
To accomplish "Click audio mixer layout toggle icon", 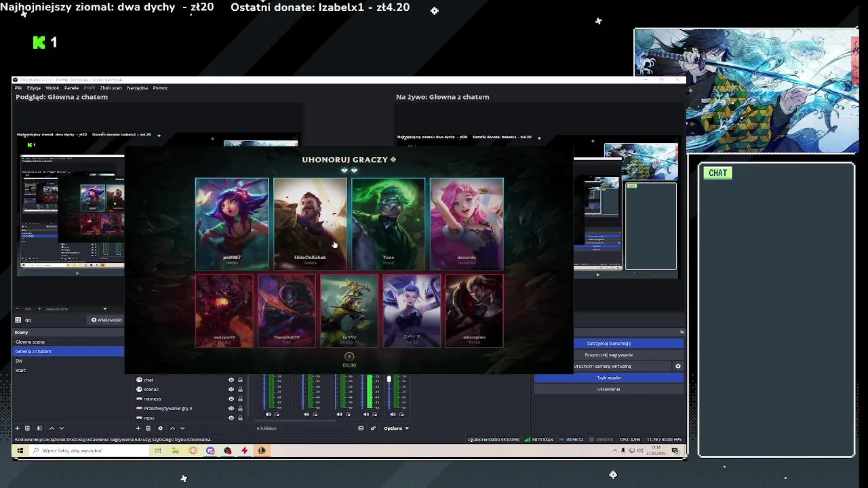I will 361,428.
